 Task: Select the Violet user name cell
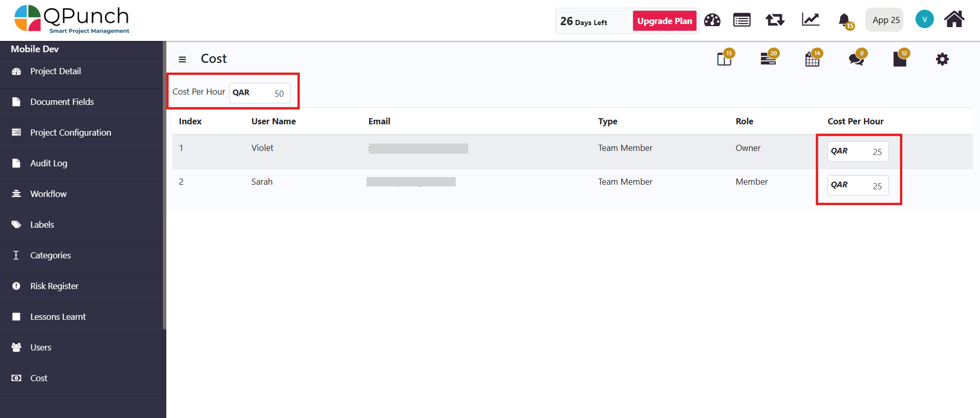point(262,148)
